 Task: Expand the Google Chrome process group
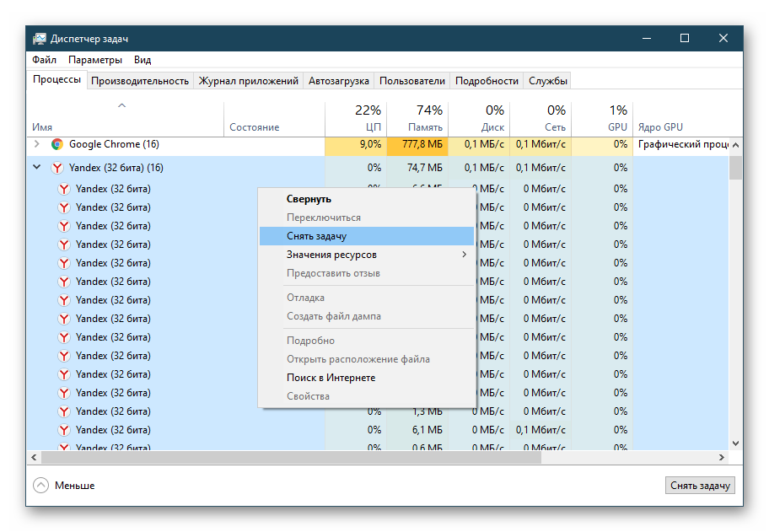click(36, 144)
